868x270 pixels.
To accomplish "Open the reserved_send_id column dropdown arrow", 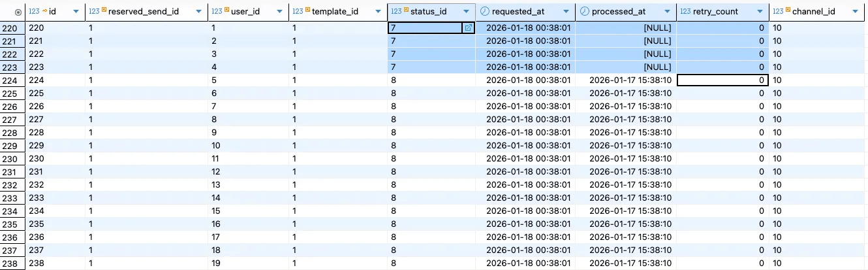I will 200,12.
